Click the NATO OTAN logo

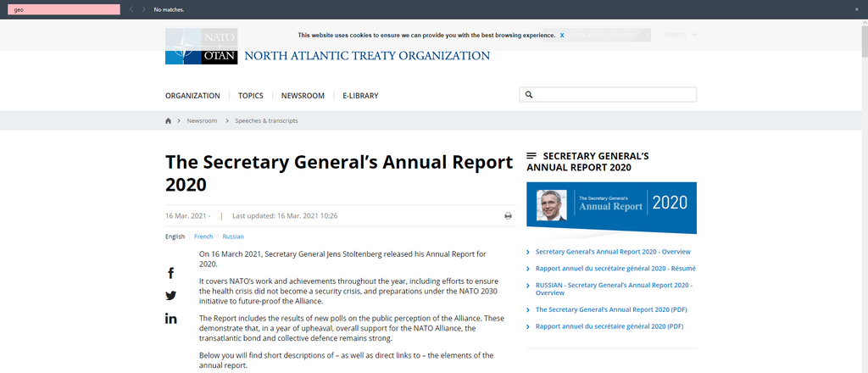tap(201, 46)
